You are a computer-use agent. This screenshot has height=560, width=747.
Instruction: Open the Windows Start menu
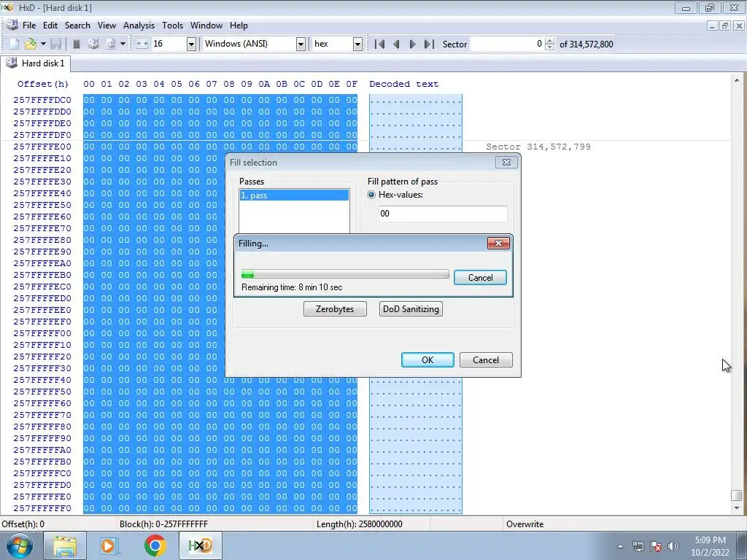[x=20, y=545]
